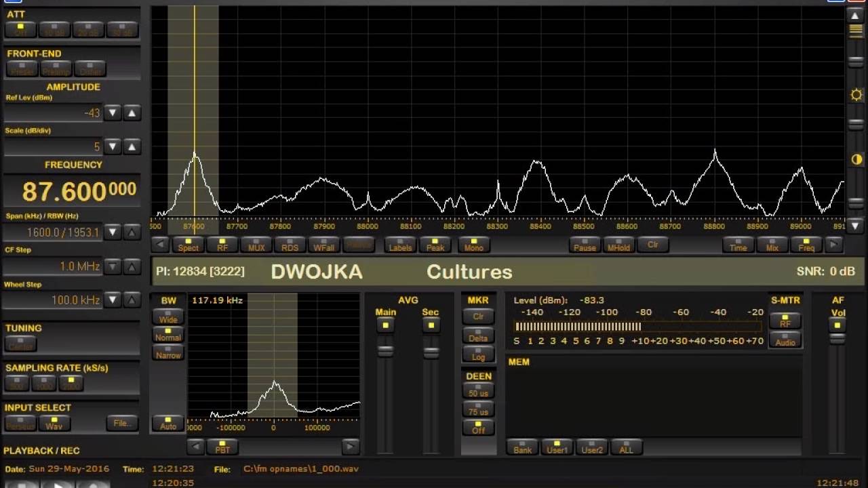This screenshot has width=868, height=488.
Task: Select 50 us de-emphasis
Action: coord(478,391)
